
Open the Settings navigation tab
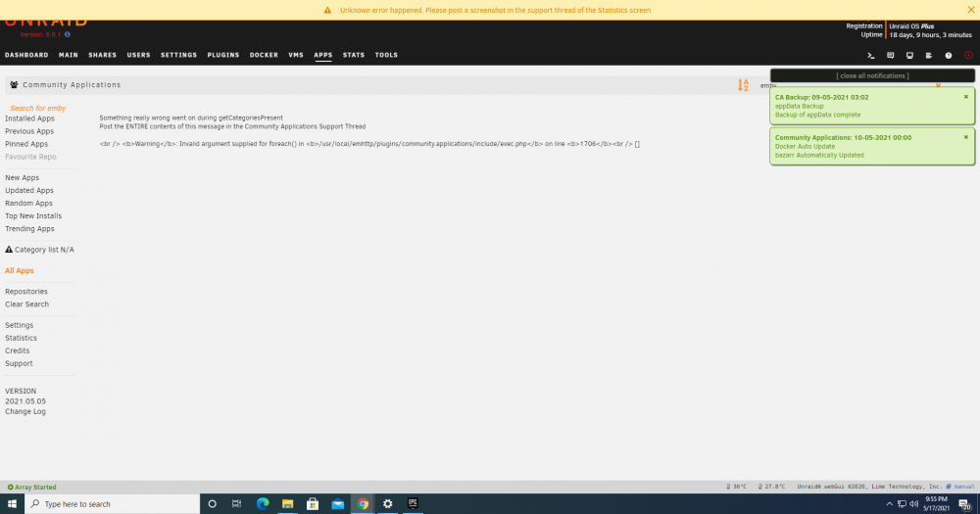(178, 55)
